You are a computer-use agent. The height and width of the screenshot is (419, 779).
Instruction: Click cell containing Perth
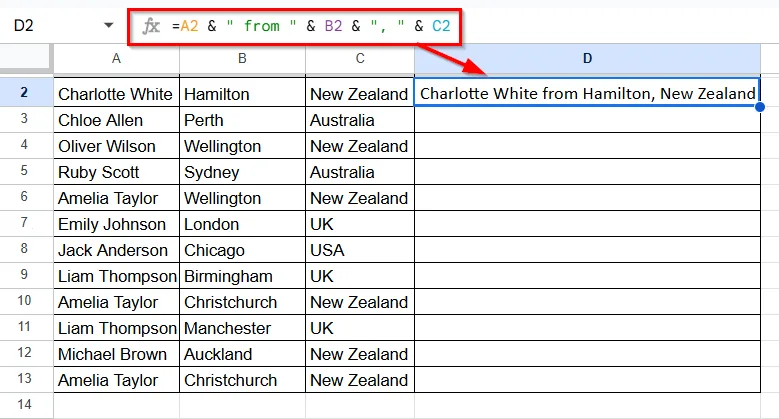pyautogui.click(x=242, y=120)
